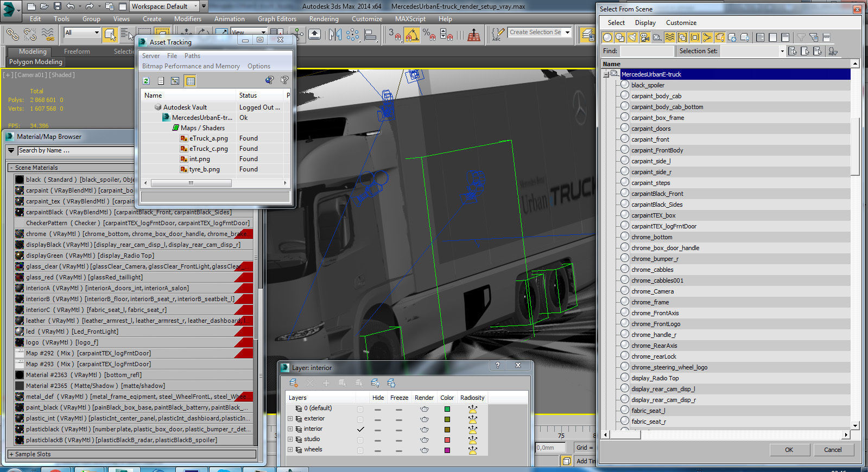Click the Polygon Modeling panel button
This screenshot has width=868, height=472.
tap(36, 62)
